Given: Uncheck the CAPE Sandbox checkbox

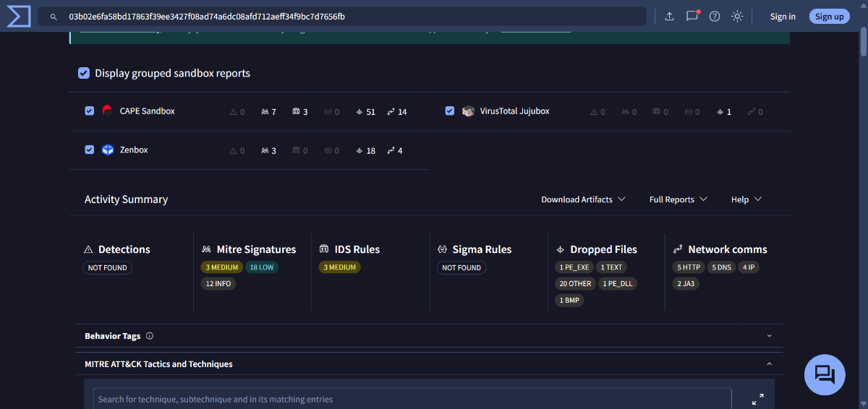Looking at the screenshot, I should click(89, 111).
